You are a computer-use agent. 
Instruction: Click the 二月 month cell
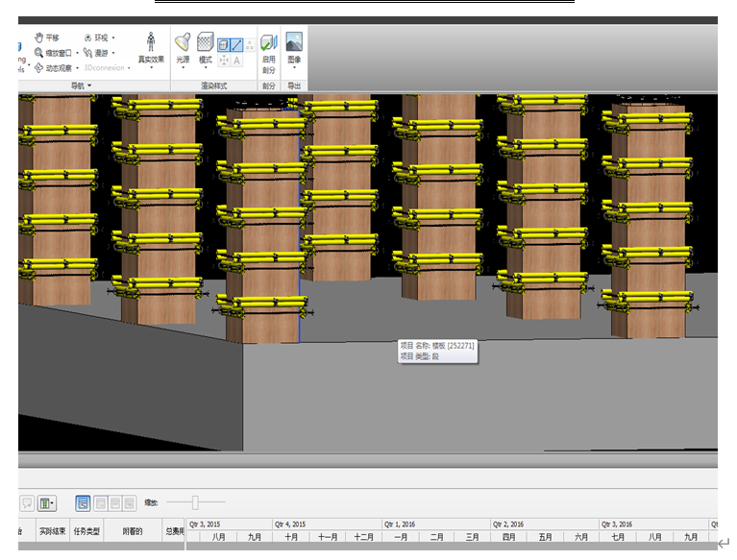436,537
